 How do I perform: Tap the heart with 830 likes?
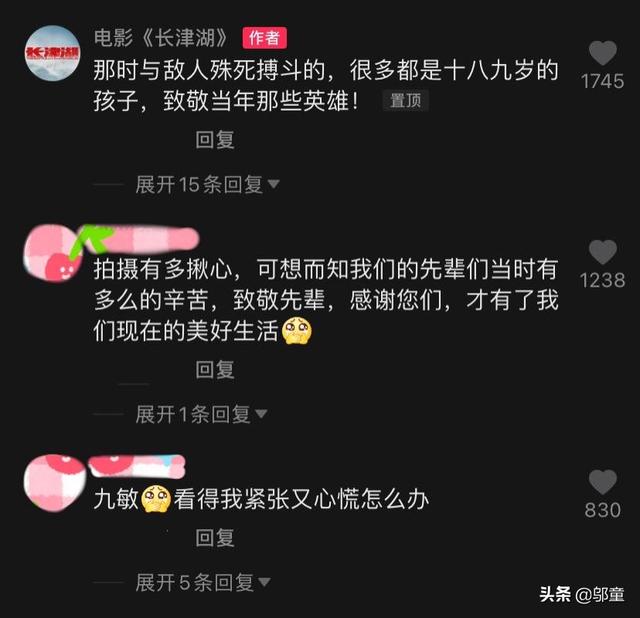(602, 482)
